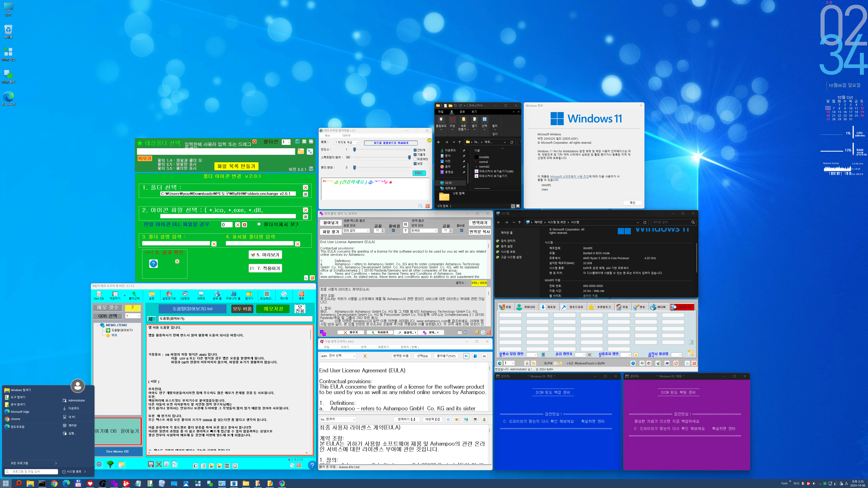
Task: Click blue question mark icon in 결과 확인 box
Action: coord(153,264)
